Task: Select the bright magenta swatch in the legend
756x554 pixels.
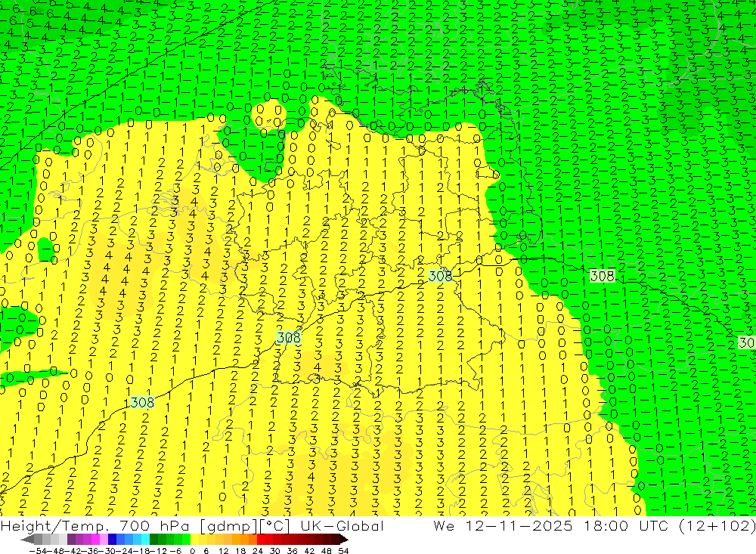Action: point(95,540)
